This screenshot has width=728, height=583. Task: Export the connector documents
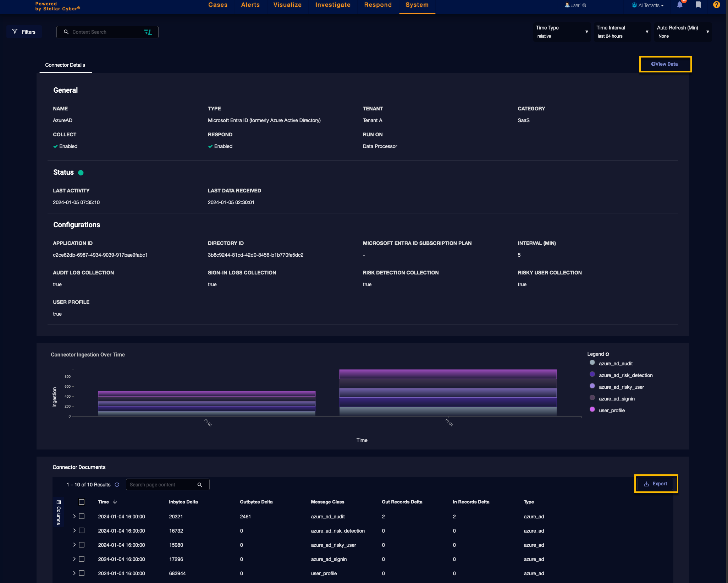click(656, 484)
